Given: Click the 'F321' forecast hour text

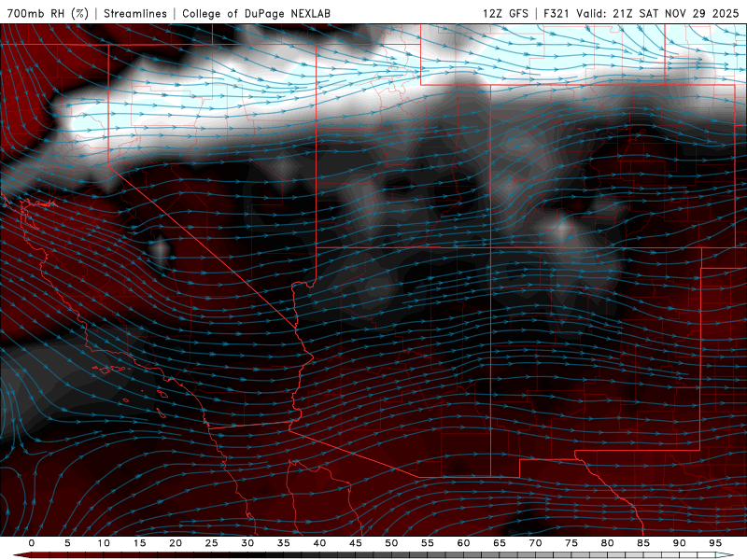Looking at the screenshot, I should pos(557,13).
